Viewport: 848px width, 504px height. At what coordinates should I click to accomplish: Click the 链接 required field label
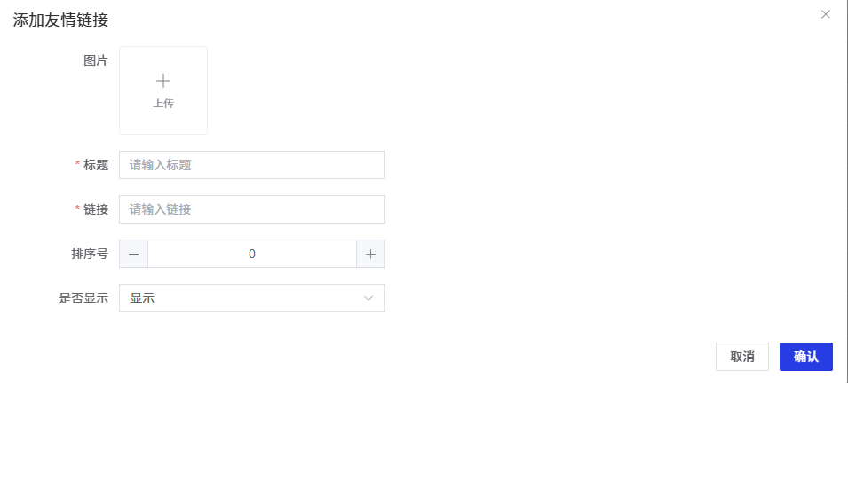96,209
